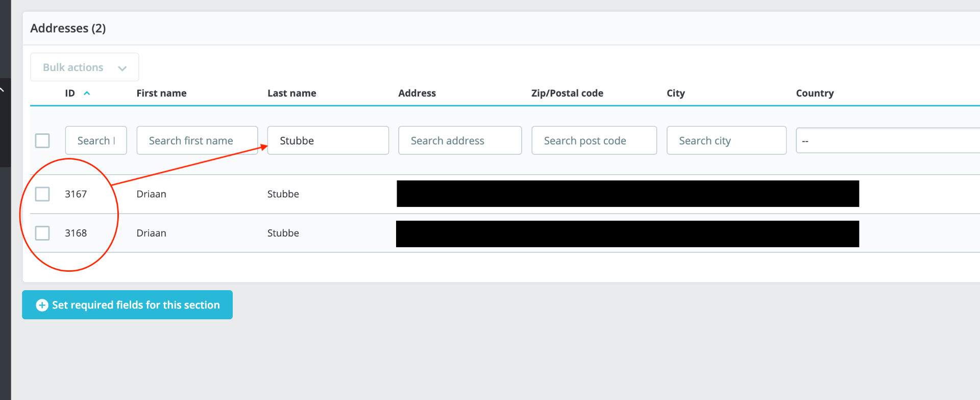
Task: Click the Country column header
Action: [x=815, y=93]
